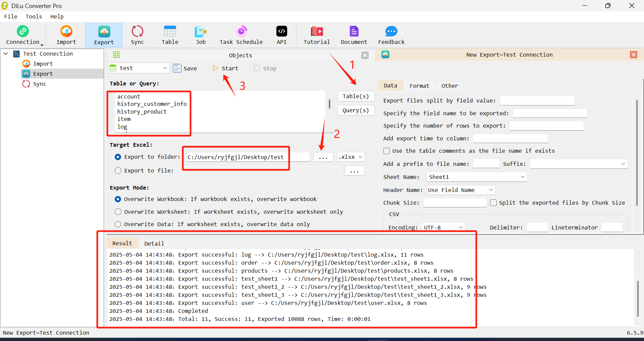Select Import node in connection tree
This screenshot has width=644, height=341.
point(43,64)
